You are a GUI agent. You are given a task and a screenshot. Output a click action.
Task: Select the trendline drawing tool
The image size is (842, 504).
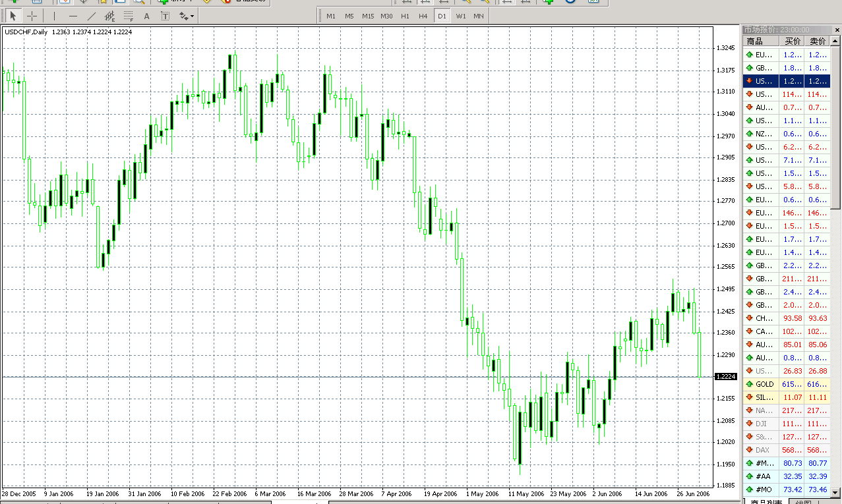(x=92, y=16)
